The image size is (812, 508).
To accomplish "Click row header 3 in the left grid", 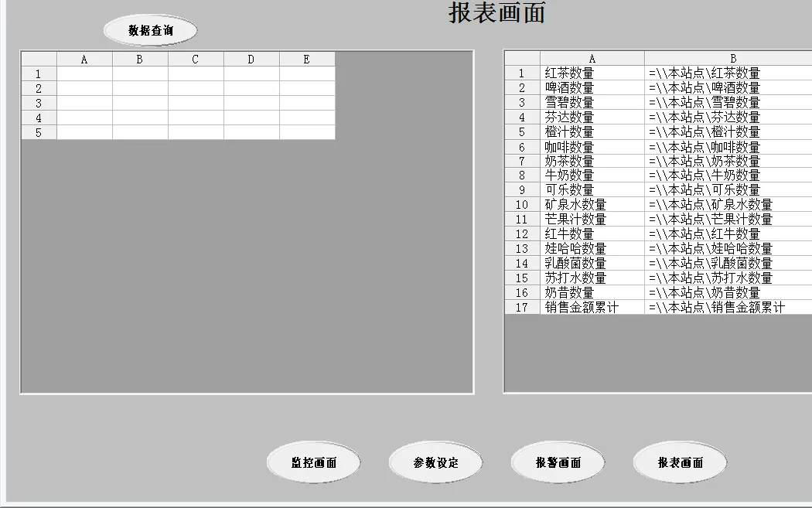I will [x=37, y=103].
